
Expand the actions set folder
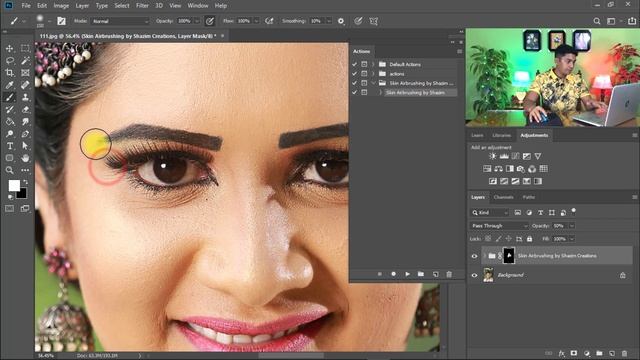click(373, 74)
